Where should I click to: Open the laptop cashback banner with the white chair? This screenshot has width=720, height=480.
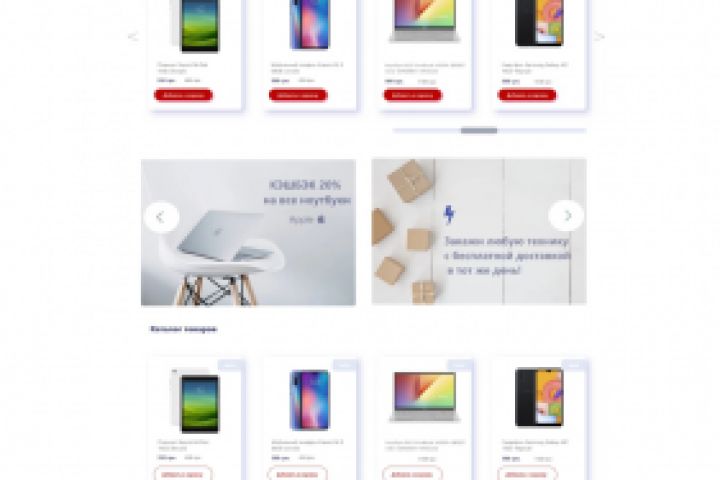point(248,232)
